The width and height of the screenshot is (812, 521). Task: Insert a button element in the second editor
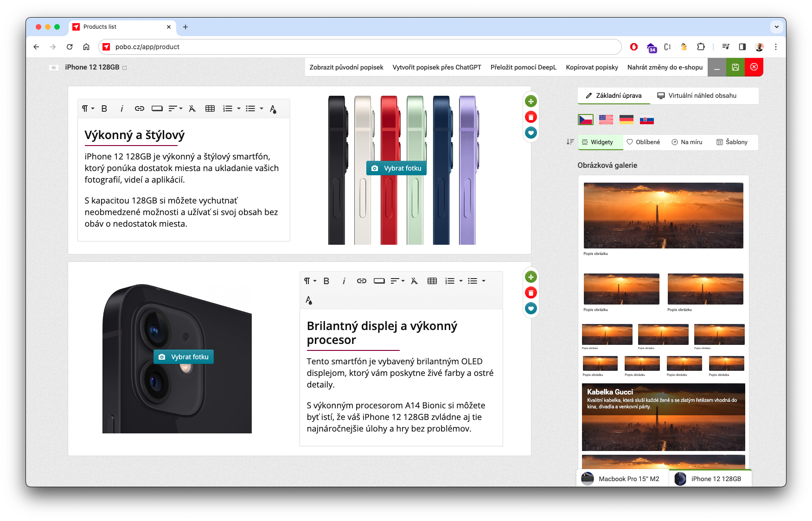coord(379,281)
